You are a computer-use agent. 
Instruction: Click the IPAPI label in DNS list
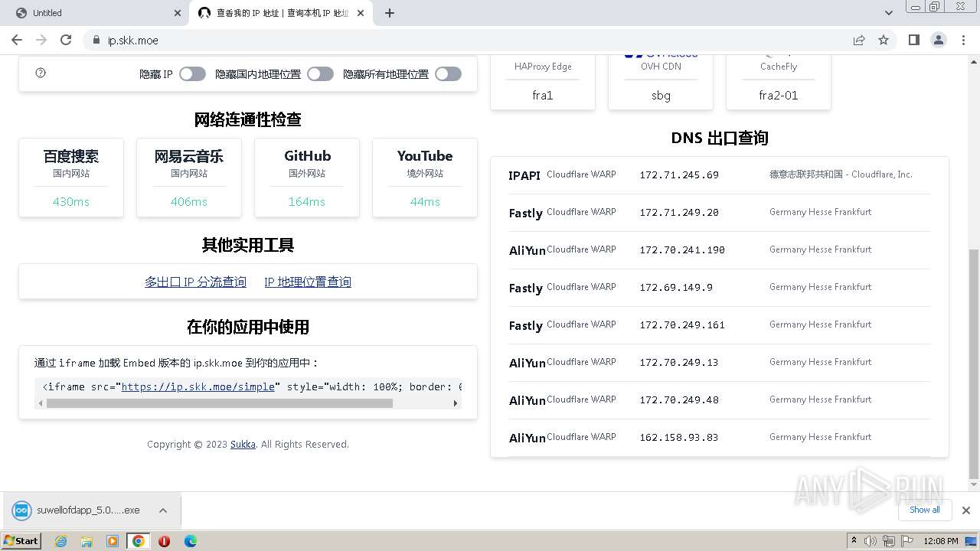tap(524, 175)
